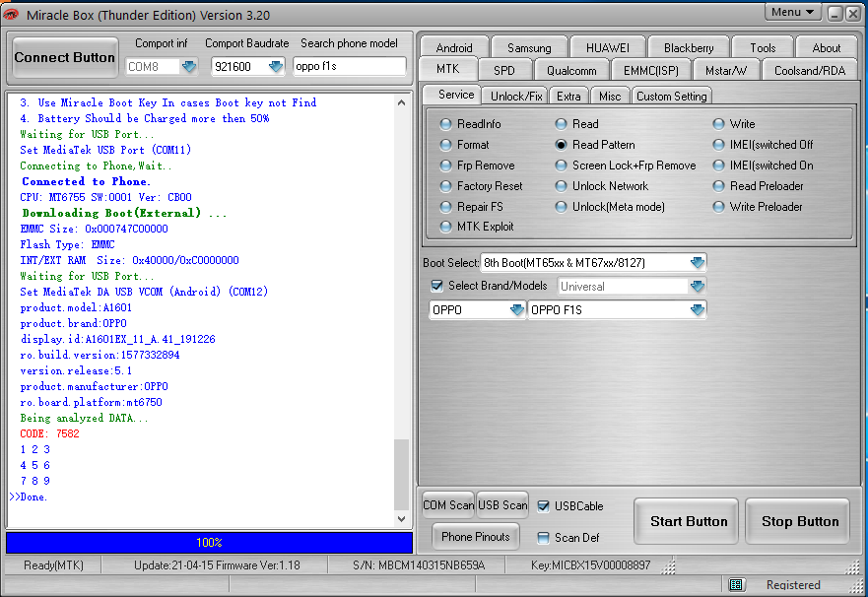Open the Unlock/Fix sub-tab
The width and height of the screenshot is (868, 597).
coord(515,97)
